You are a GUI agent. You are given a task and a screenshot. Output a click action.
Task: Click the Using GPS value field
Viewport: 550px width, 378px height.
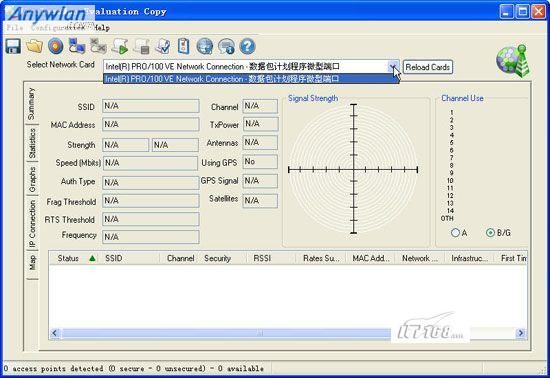260,162
